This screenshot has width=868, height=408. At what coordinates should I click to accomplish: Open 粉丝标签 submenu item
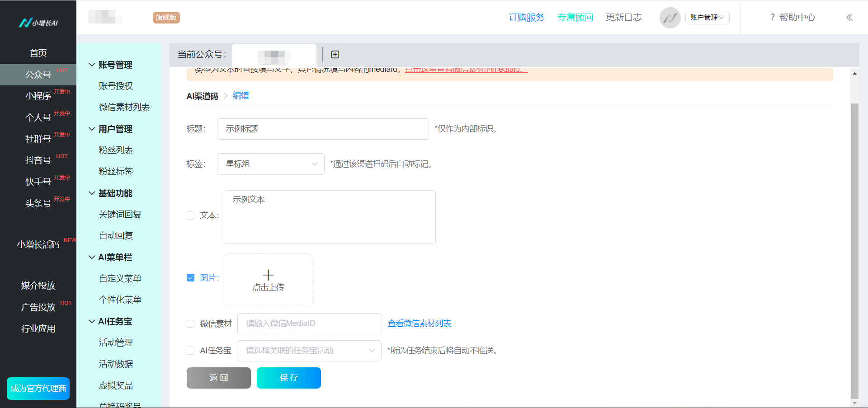[x=116, y=171]
